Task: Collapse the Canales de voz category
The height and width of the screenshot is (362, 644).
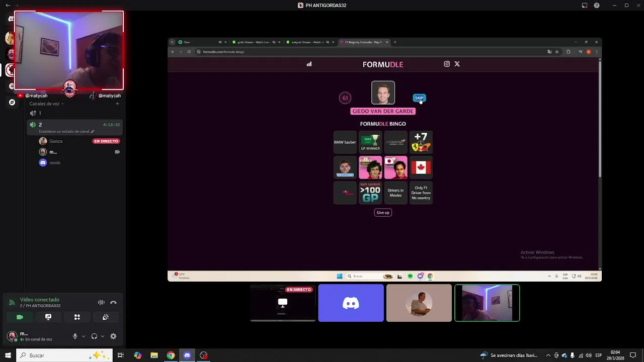Action: [x=46, y=104]
